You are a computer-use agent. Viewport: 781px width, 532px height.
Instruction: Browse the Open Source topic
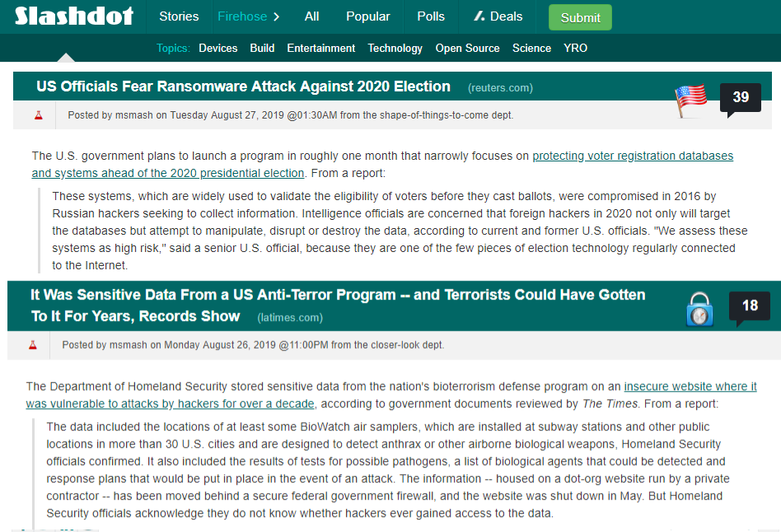tap(468, 49)
